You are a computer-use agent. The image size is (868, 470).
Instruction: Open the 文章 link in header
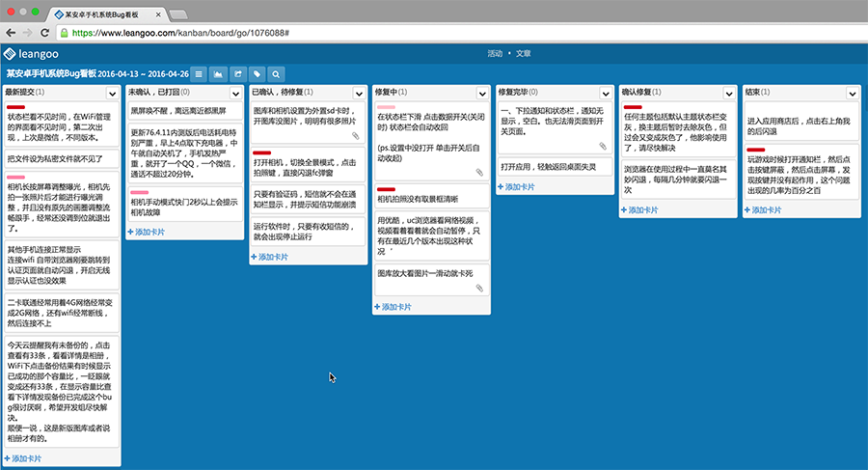tap(523, 53)
